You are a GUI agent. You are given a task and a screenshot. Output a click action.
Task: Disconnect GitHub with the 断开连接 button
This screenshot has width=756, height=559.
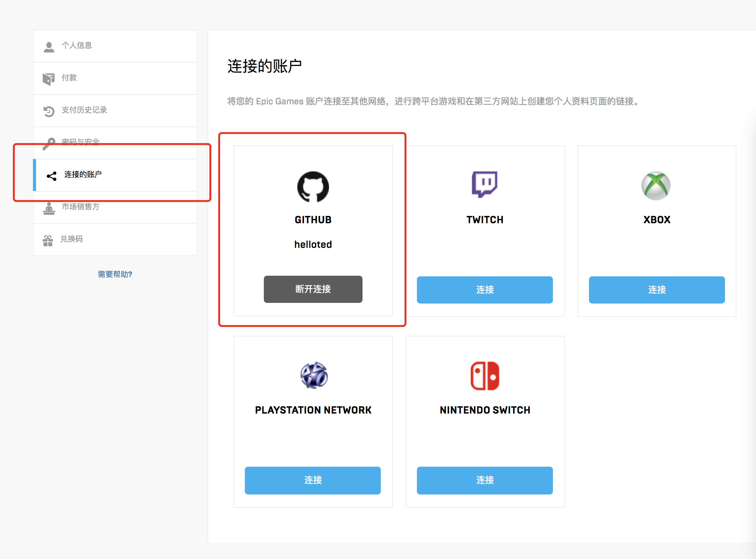313,289
